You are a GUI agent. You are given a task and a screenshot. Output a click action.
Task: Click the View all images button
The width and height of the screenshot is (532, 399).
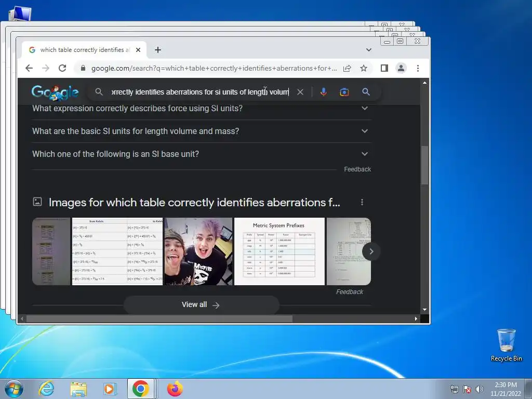click(201, 304)
